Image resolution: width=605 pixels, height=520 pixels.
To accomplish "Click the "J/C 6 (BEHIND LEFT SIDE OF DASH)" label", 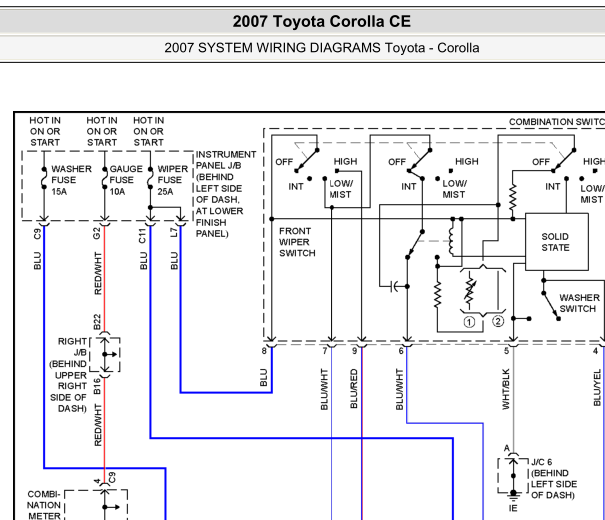I will tap(554, 478).
